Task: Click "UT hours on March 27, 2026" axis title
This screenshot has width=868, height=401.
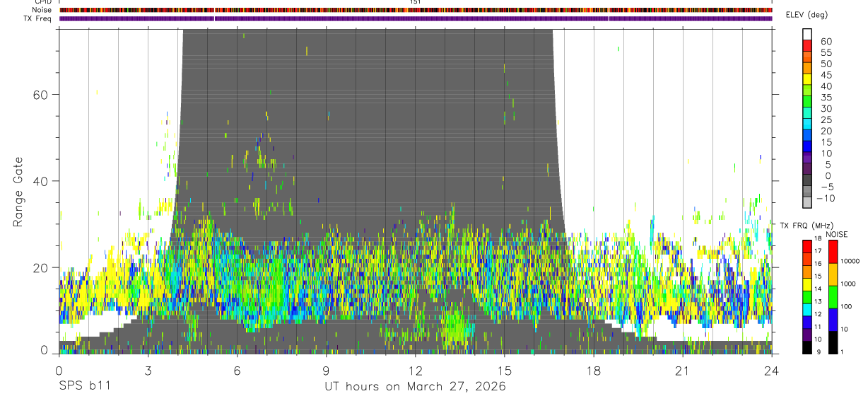Action: (x=415, y=387)
